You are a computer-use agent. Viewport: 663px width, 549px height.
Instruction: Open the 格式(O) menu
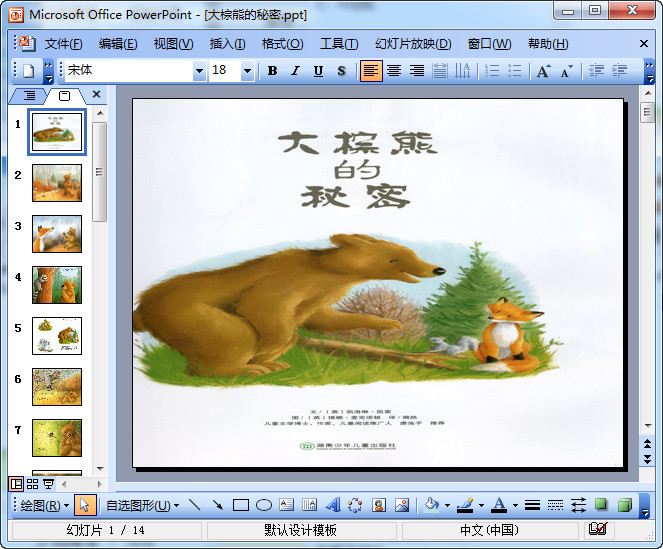tap(282, 44)
